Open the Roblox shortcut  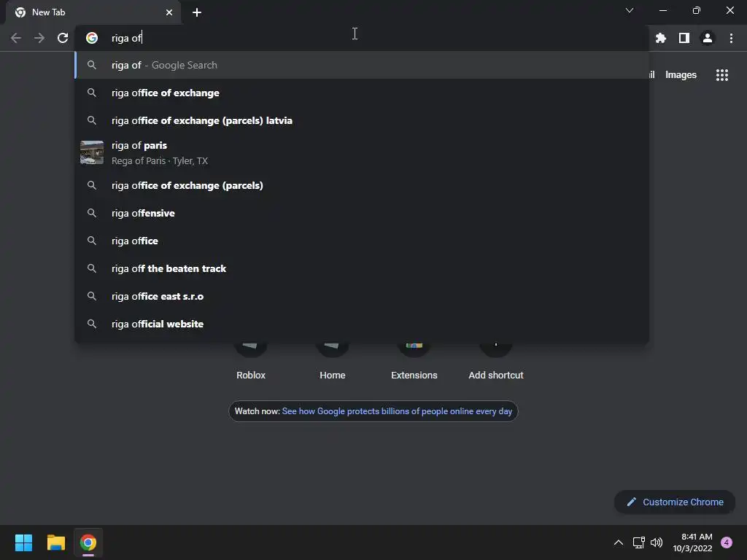coord(251,360)
